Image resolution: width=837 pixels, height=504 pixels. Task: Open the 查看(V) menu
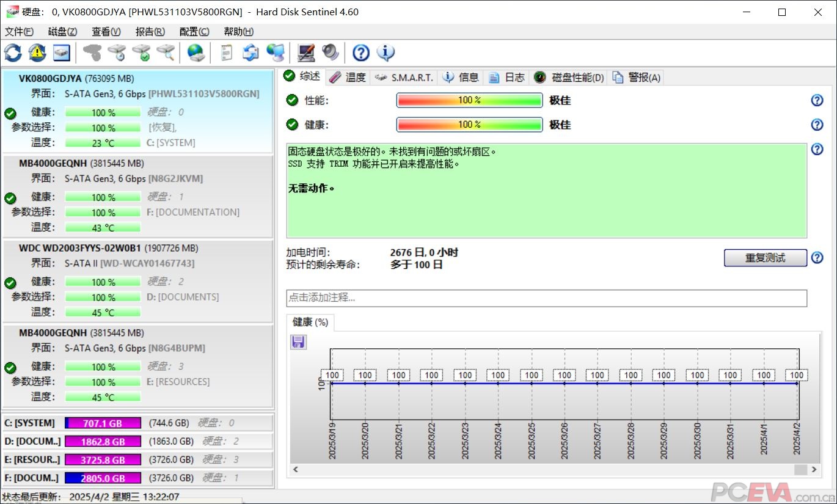point(106,32)
